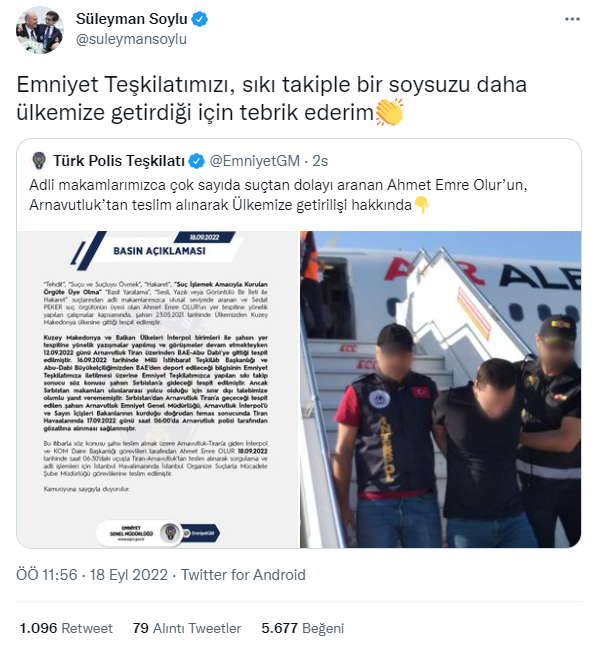This screenshot has height=654, width=596.
Task: Open the @suleymansoylu handle
Action: (x=131, y=39)
